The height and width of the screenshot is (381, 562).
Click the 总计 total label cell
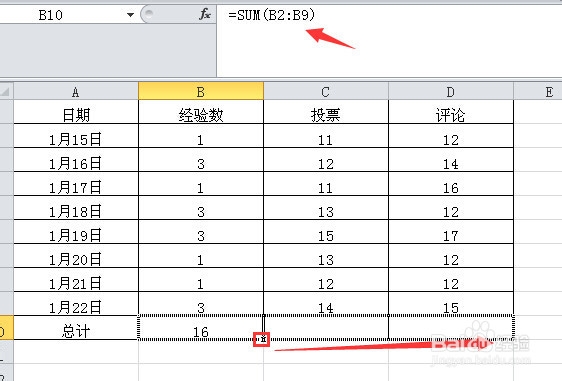pos(76,328)
